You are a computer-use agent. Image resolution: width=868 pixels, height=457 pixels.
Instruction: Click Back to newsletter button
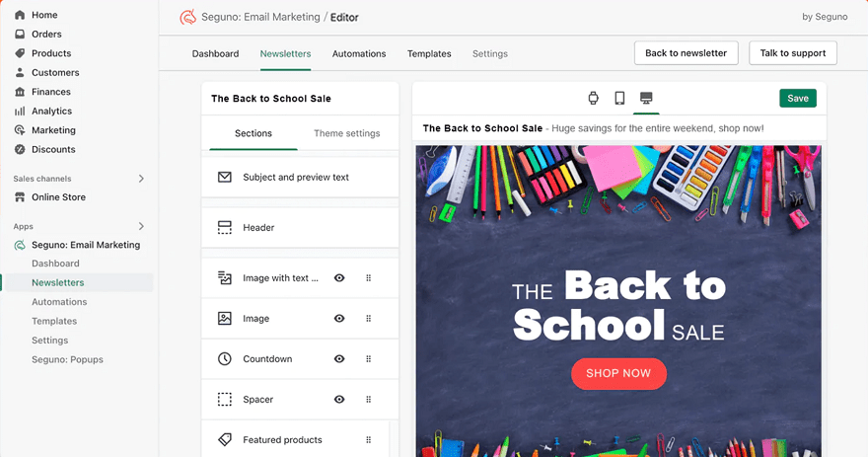(686, 53)
